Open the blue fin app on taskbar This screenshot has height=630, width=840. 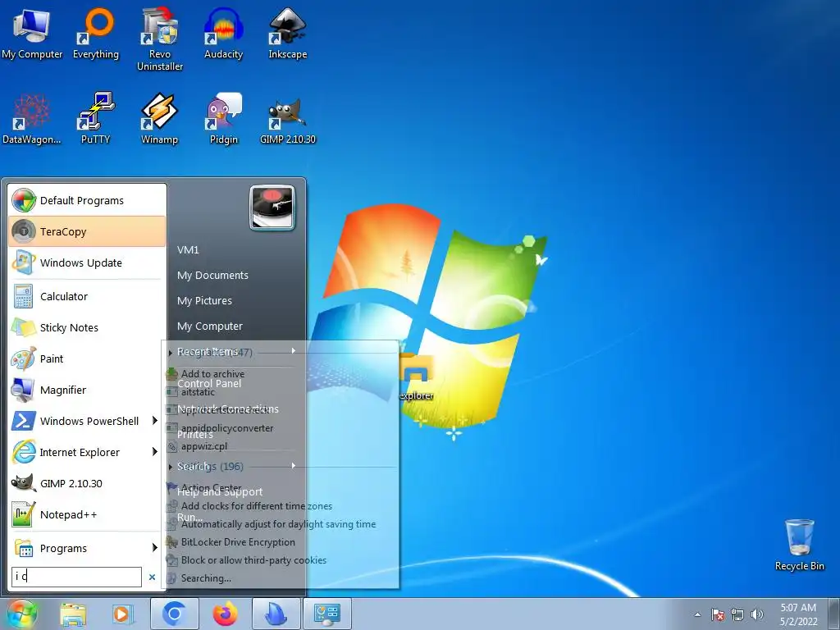(276, 614)
